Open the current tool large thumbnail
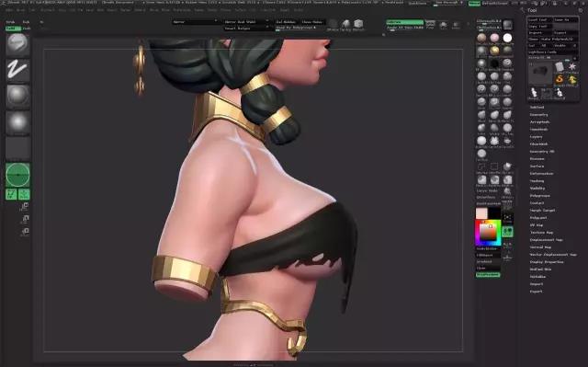Viewport: 588px width, 367px height. (540, 74)
